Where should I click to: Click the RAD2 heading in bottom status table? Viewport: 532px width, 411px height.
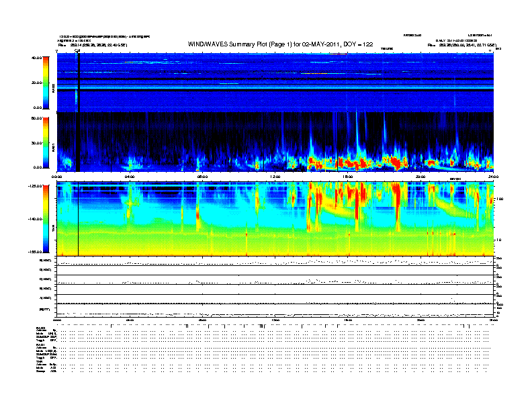40,328
